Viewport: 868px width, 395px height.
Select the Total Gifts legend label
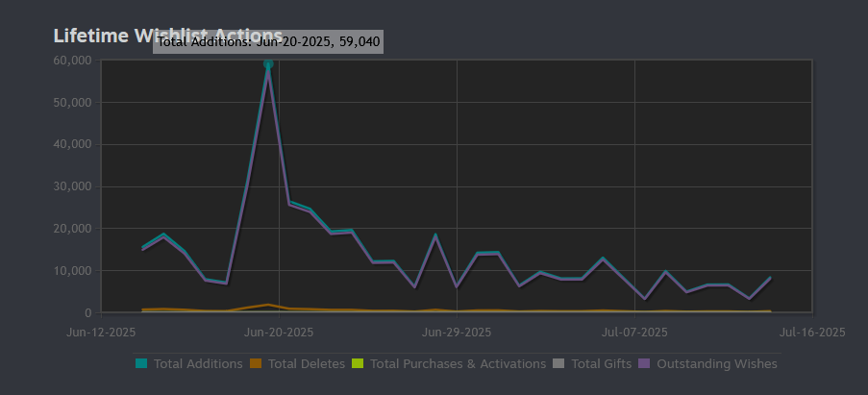tap(601, 364)
